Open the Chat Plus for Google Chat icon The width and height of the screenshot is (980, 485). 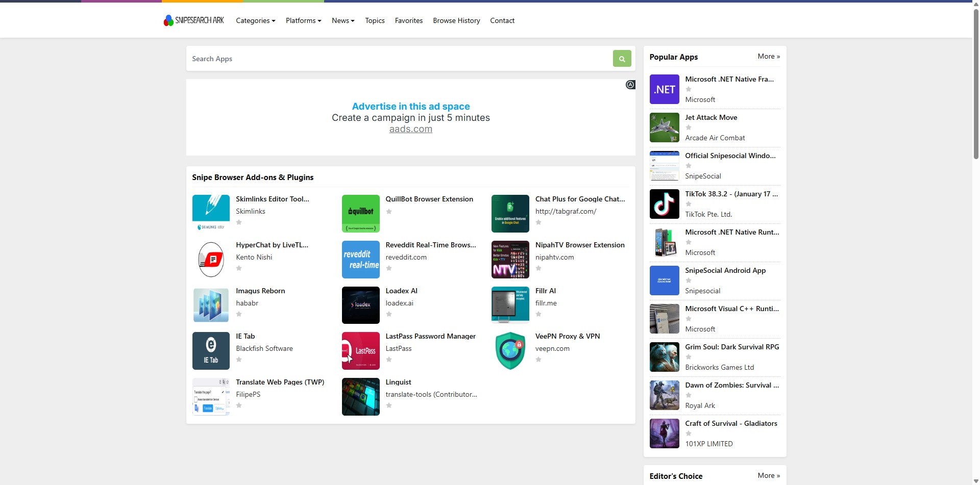pos(510,213)
